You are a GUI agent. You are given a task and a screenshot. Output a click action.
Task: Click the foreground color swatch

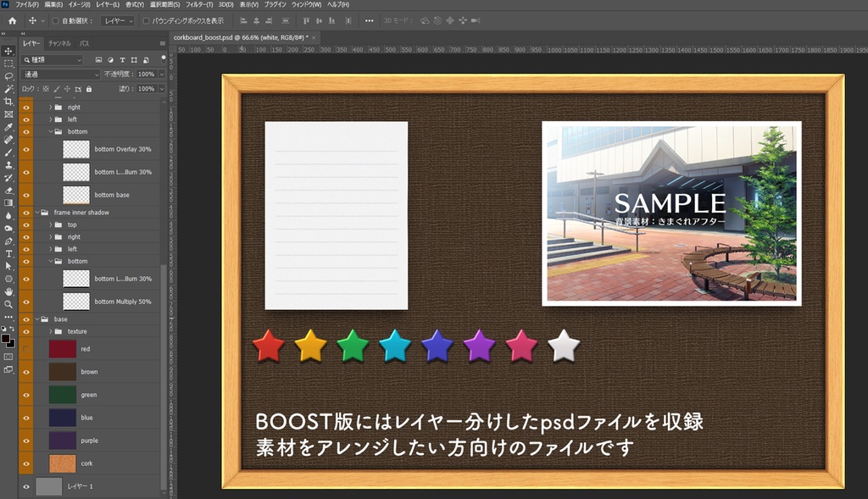click(6, 339)
